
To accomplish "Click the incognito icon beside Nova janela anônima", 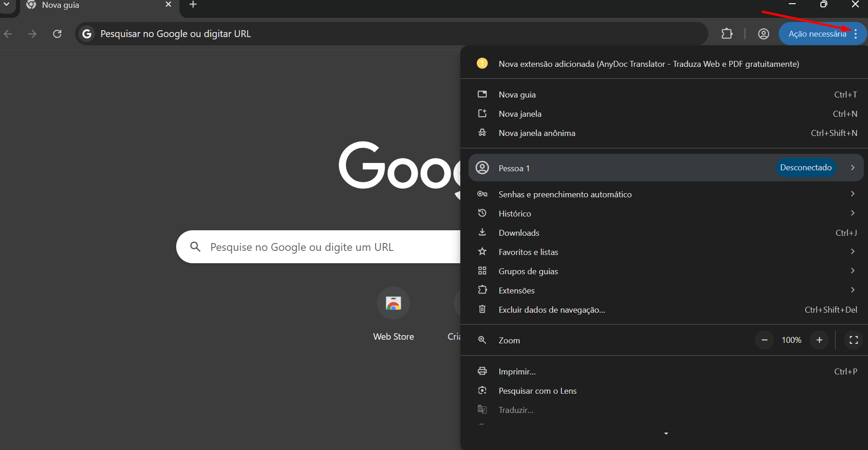I will tap(482, 132).
